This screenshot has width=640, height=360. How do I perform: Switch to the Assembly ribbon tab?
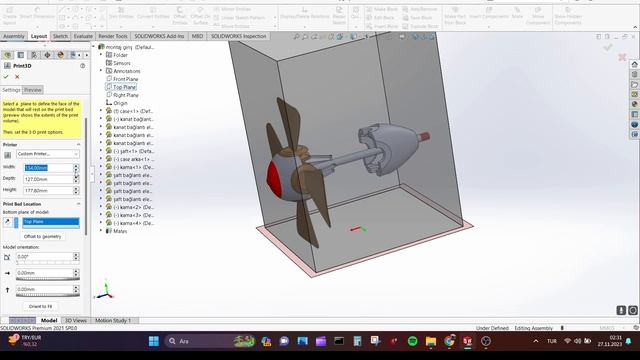pos(14,36)
